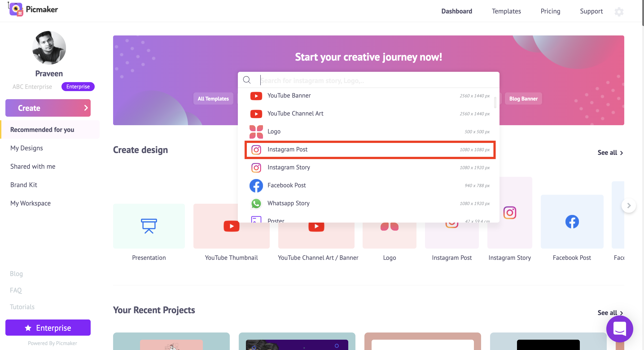
Task: Click the Picmaker logo icon
Action: (16, 9)
